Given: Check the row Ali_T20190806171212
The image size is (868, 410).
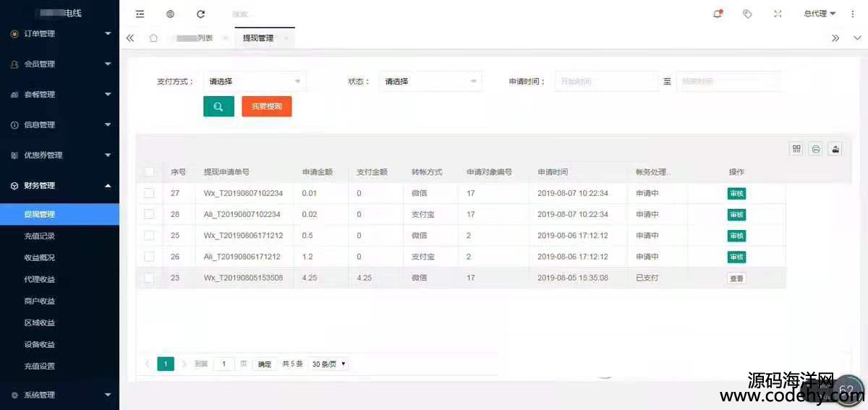Looking at the screenshot, I should coord(149,257).
